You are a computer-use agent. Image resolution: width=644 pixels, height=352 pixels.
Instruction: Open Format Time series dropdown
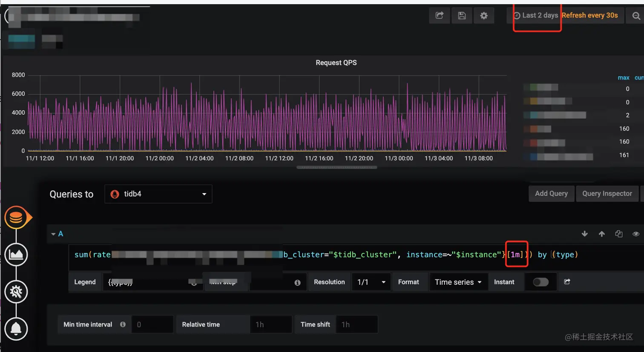[458, 282]
